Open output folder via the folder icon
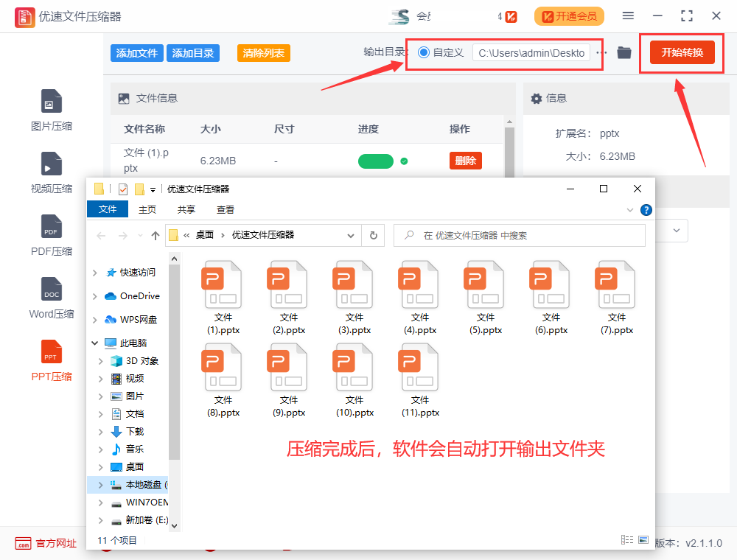The height and width of the screenshot is (560, 737). tap(624, 52)
